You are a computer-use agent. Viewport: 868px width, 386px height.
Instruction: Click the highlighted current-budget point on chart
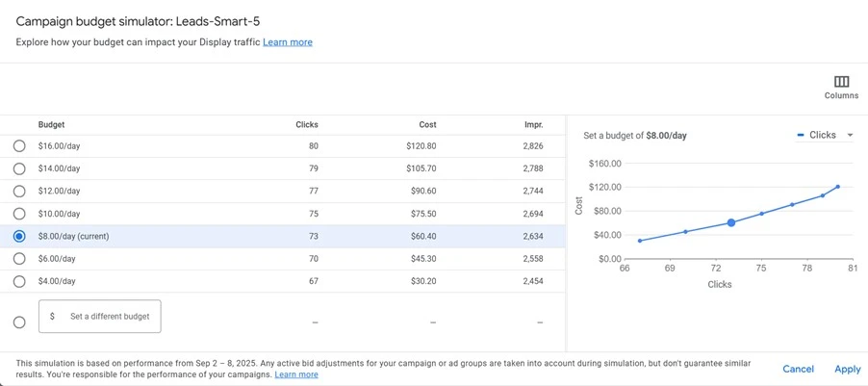731,222
